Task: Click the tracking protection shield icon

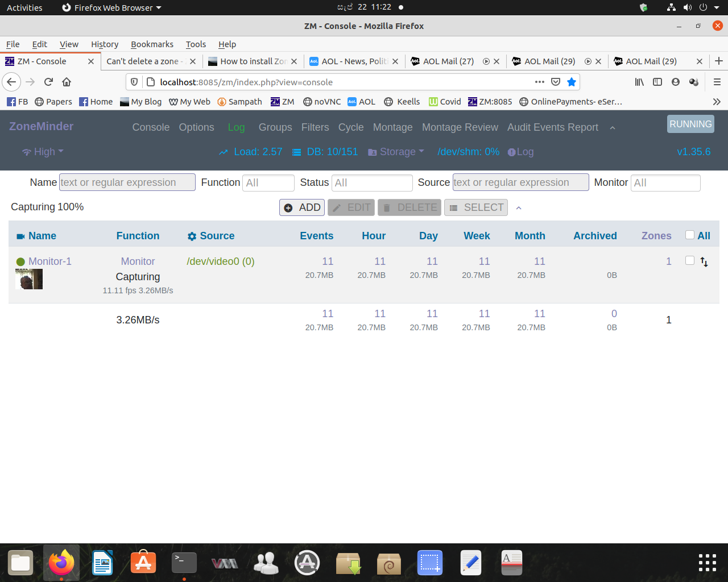Action: point(134,82)
